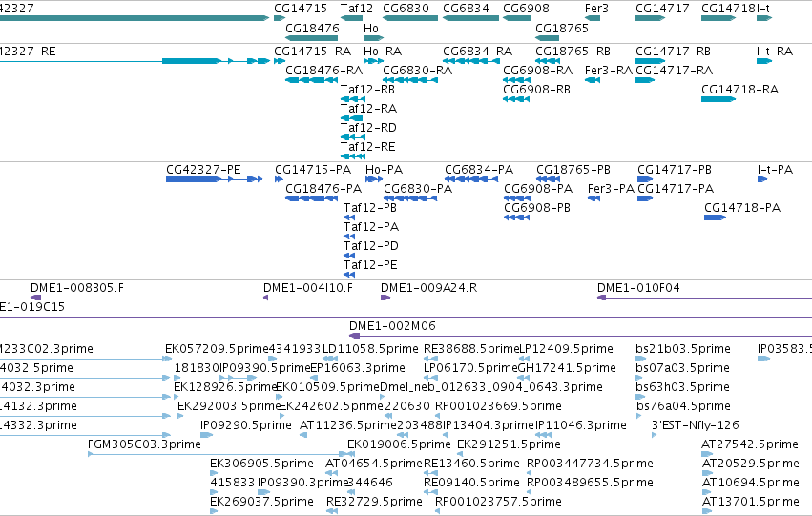This screenshot has height=516, width=812.
Task: Select the Taf12-PD protein label
Action: (x=371, y=246)
